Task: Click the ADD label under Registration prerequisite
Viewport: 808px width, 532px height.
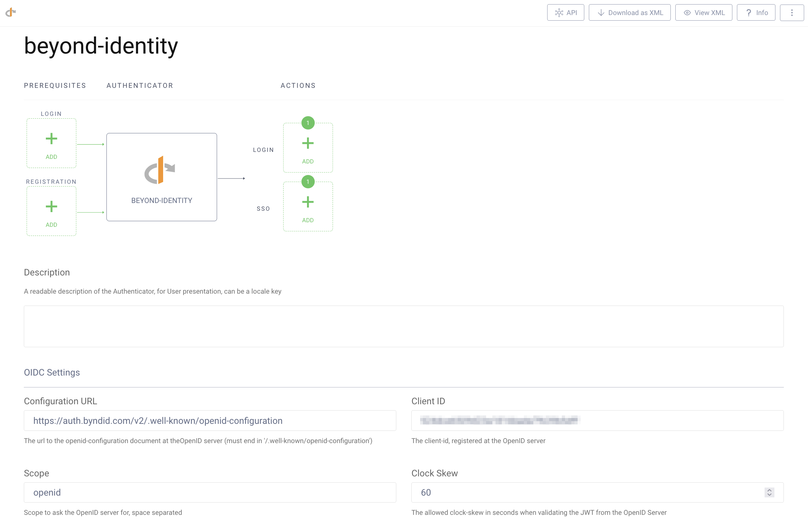Action: click(51, 225)
